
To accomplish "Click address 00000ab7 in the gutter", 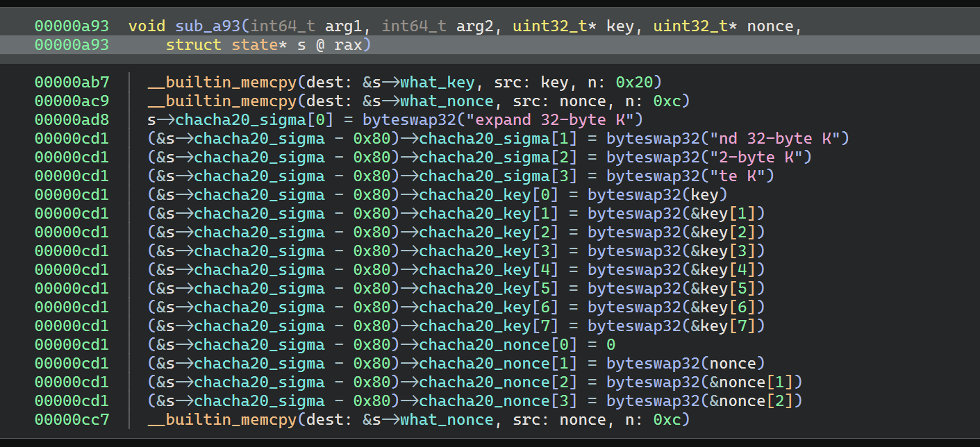I will [72, 83].
